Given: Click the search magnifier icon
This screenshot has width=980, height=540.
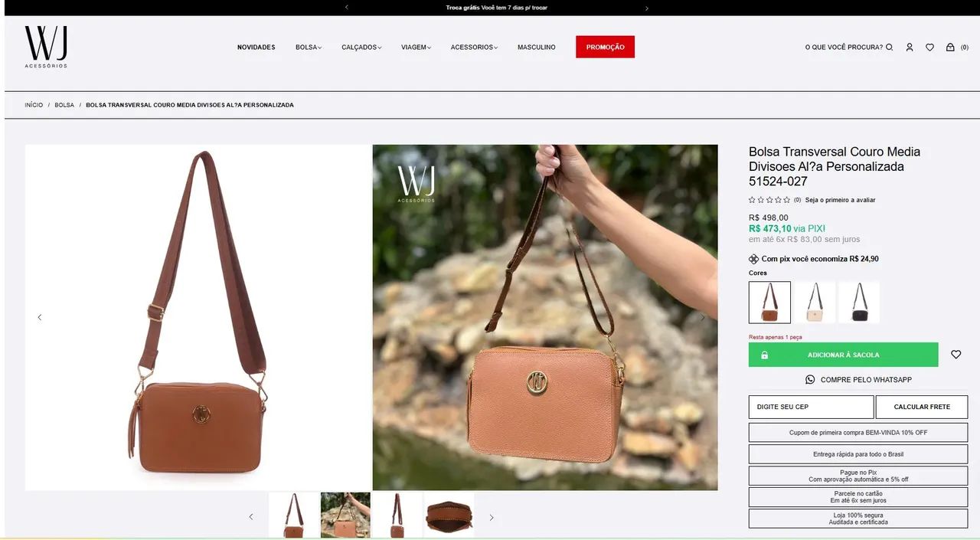Looking at the screenshot, I should [x=890, y=47].
